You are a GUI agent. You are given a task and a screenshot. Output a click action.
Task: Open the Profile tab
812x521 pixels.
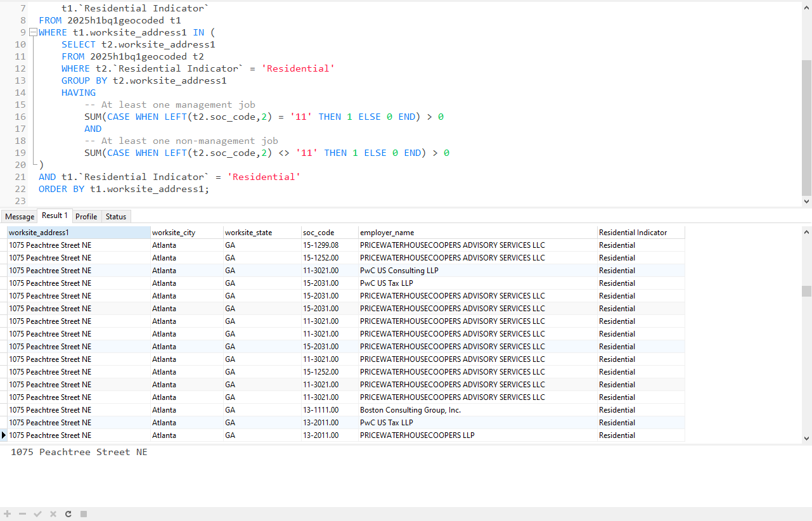tap(86, 217)
